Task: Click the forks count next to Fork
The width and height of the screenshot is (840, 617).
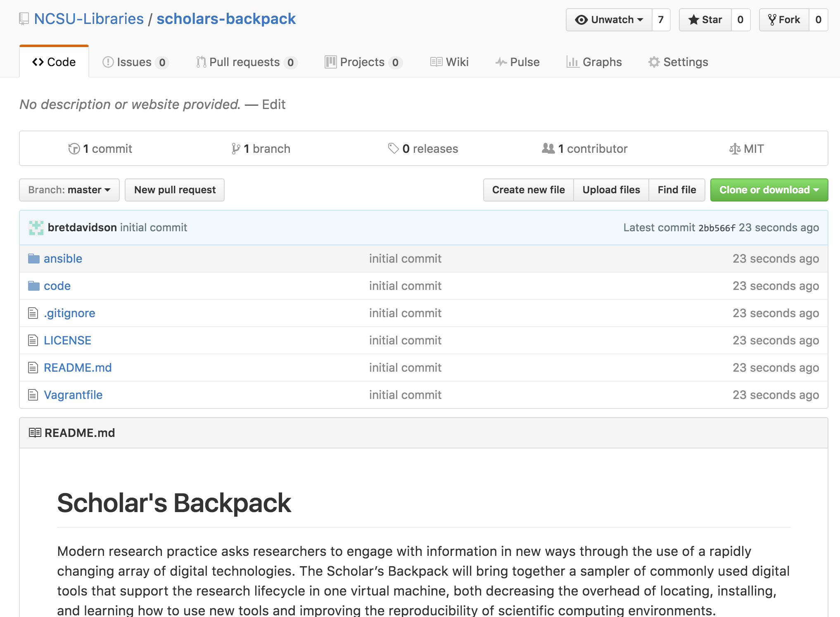Action: point(818,20)
